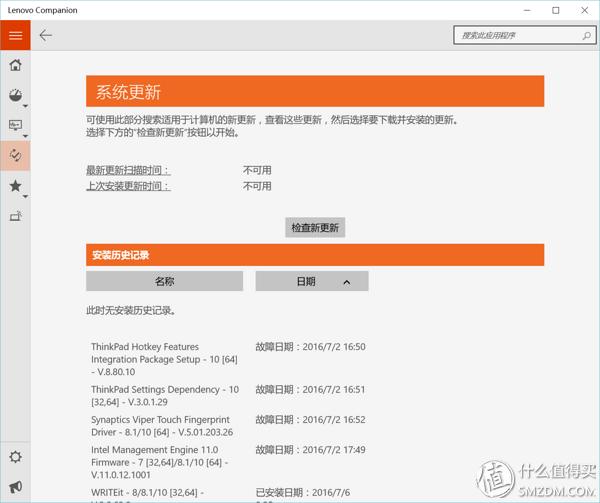Click the 此时无安装历史记录 message

tap(130, 310)
